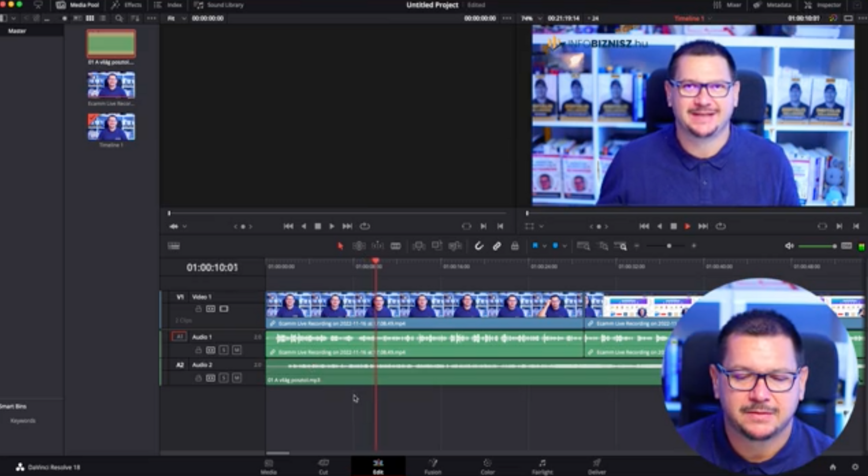Open the viewer zoom percentage dropdown
868x476 pixels.
[x=540, y=18]
